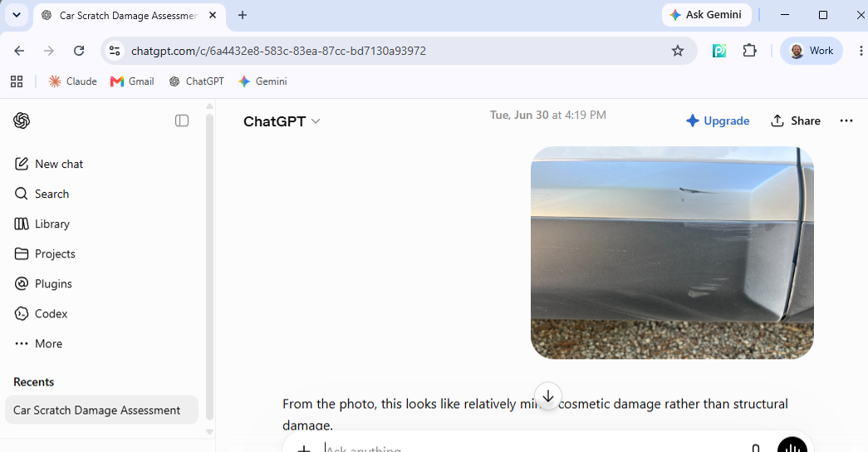Open the Gemini bookmark
The height and width of the screenshot is (452, 868).
click(x=263, y=81)
